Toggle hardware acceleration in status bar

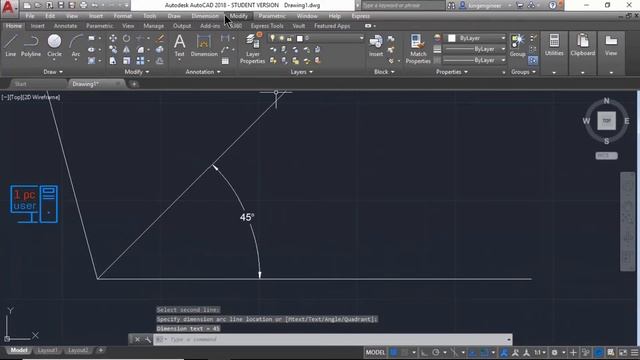pyautogui.click(x=598, y=352)
